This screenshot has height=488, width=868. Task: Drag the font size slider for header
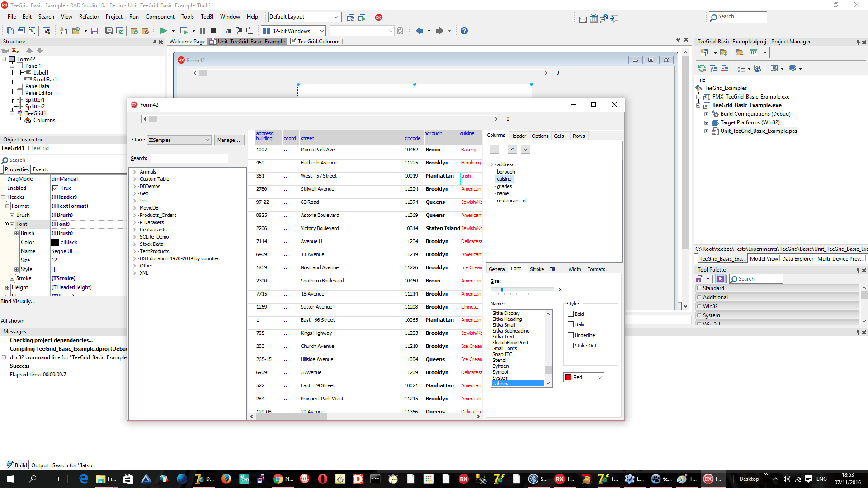tap(502, 290)
